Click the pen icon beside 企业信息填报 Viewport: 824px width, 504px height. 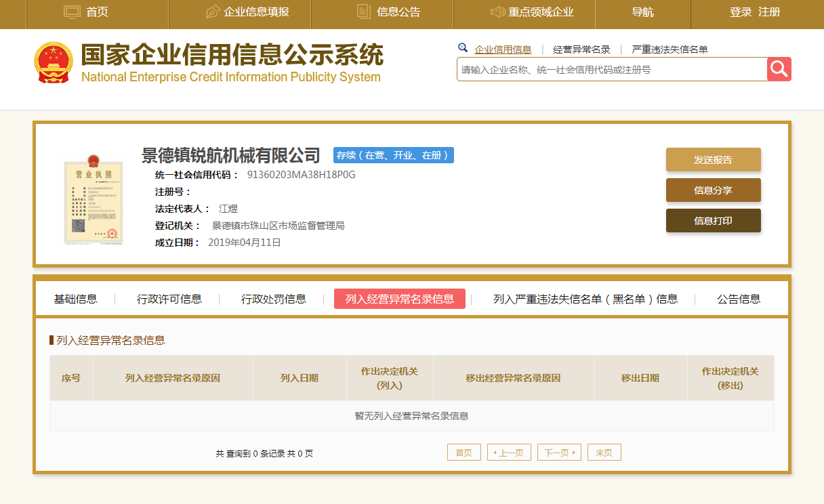(x=213, y=12)
